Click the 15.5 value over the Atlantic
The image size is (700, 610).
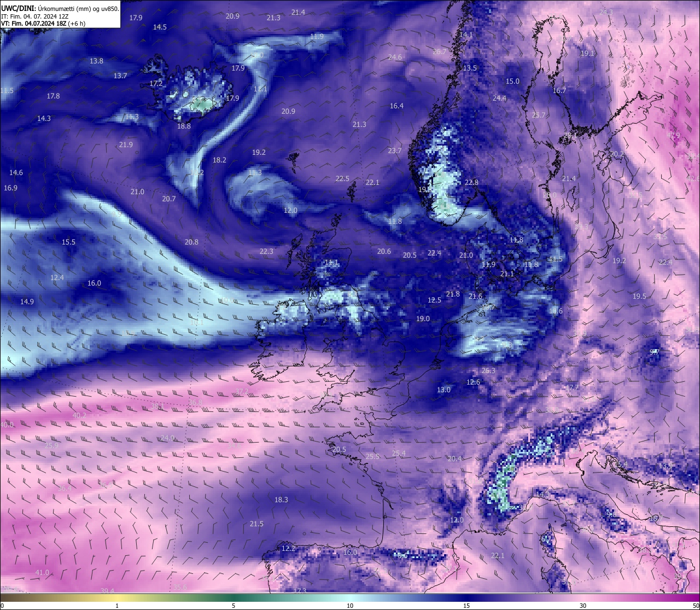click(68, 242)
